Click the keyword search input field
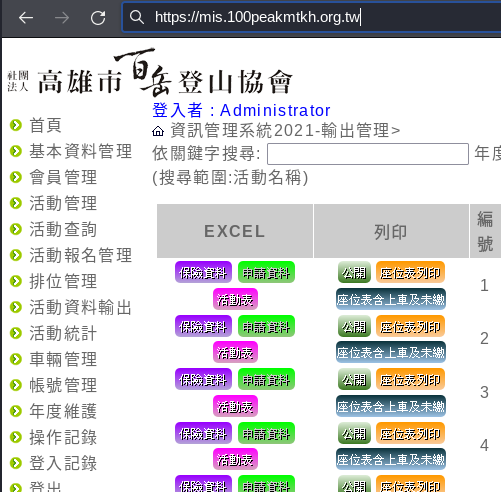 click(x=368, y=154)
